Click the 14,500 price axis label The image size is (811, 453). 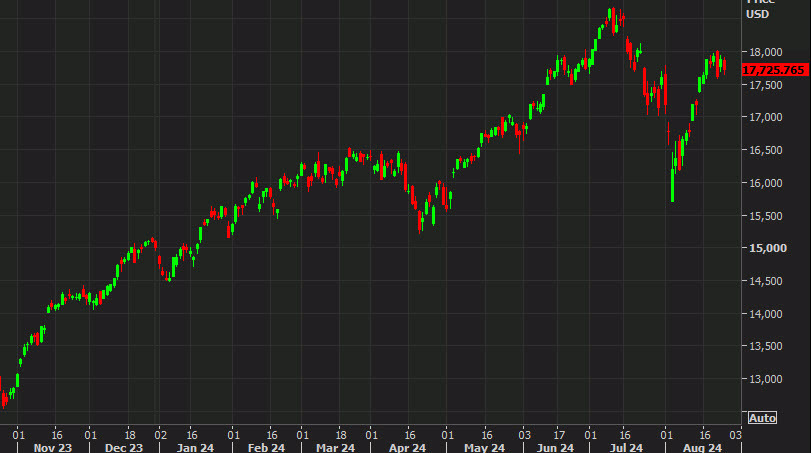click(x=765, y=281)
